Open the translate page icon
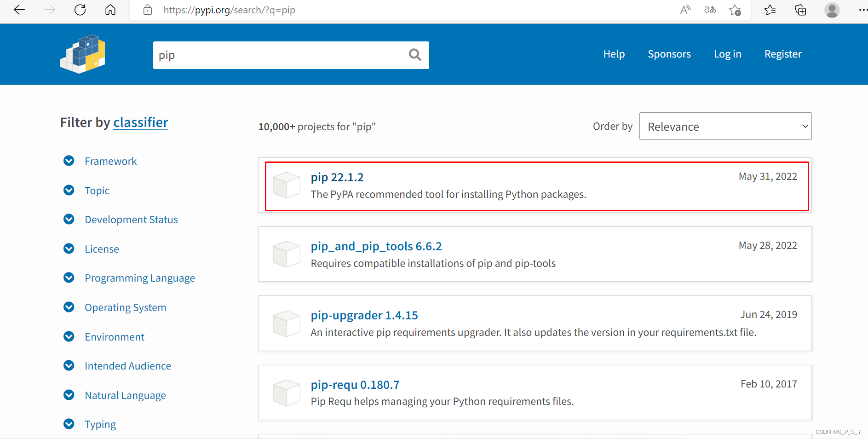Screen dimensions: 868x439 click(710, 10)
